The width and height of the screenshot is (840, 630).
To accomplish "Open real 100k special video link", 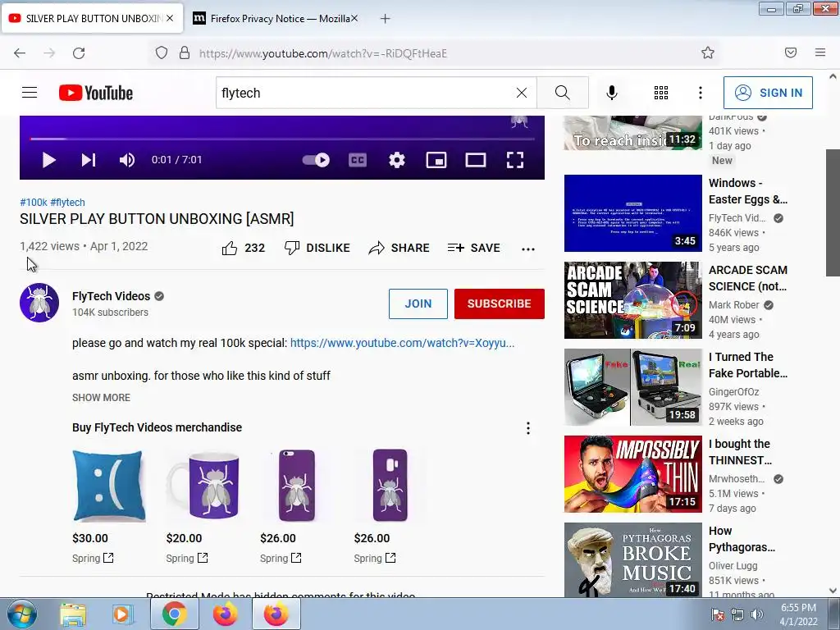I will (x=402, y=343).
